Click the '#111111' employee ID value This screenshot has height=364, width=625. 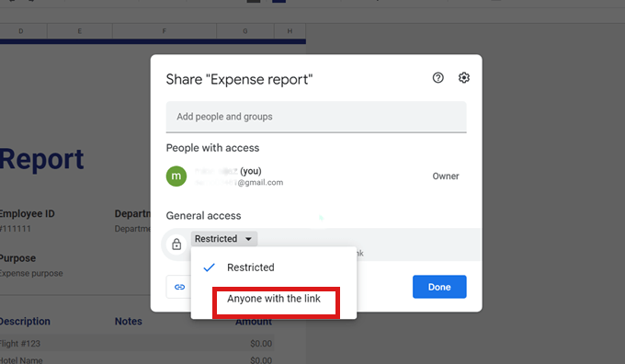pos(15,229)
